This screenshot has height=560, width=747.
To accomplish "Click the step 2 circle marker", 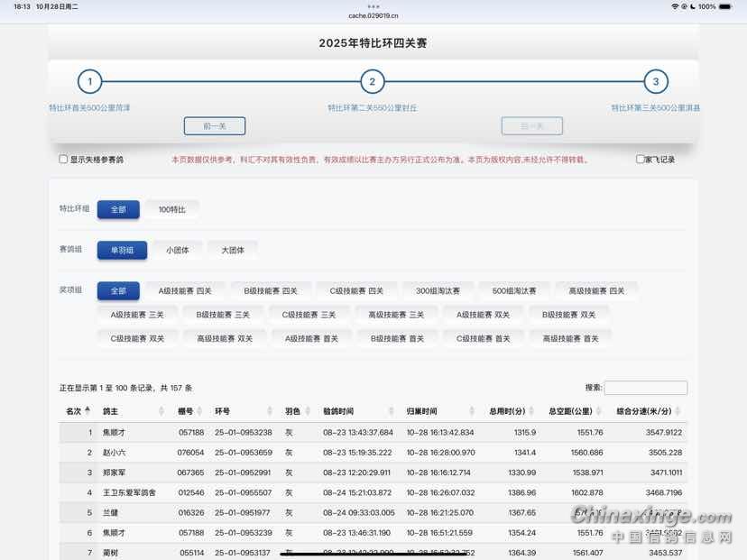I will 373,82.
